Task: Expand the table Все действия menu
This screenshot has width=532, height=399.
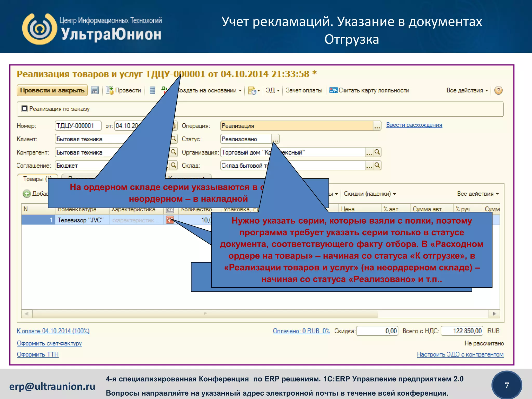Action: click(x=478, y=194)
